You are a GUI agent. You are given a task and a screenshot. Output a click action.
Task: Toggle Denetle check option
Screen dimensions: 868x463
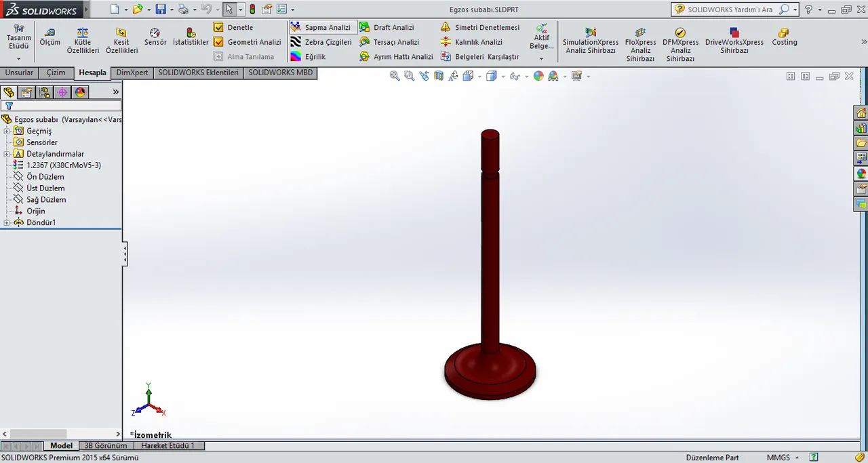click(x=233, y=27)
